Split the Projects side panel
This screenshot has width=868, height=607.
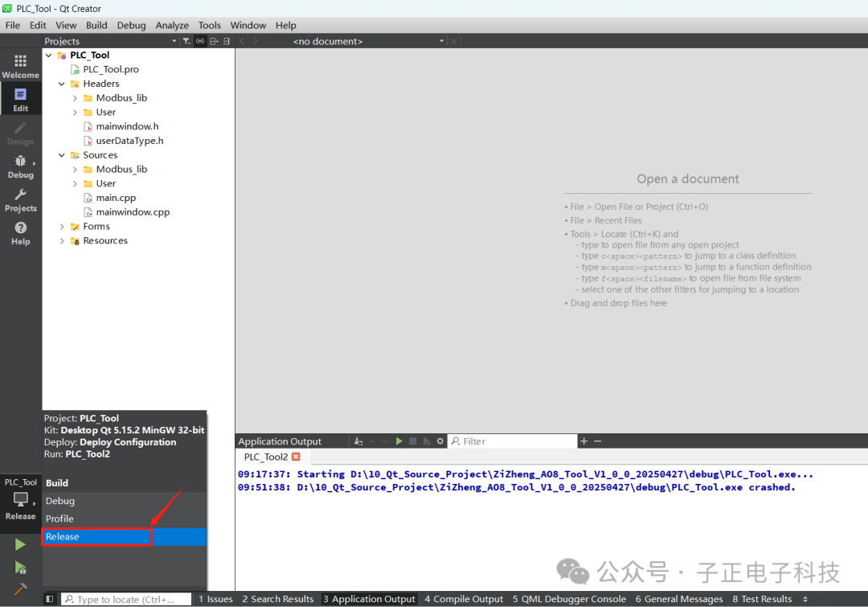coord(214,41)
